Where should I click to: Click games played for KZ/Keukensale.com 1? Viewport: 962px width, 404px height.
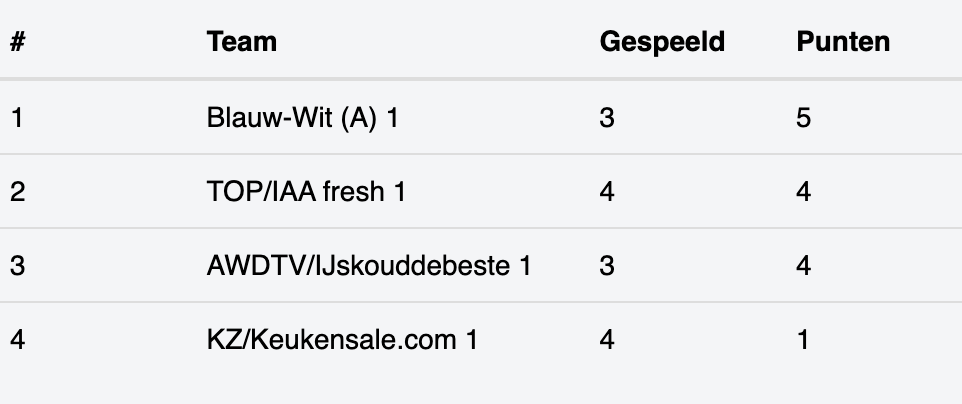(x=607, y=340)
